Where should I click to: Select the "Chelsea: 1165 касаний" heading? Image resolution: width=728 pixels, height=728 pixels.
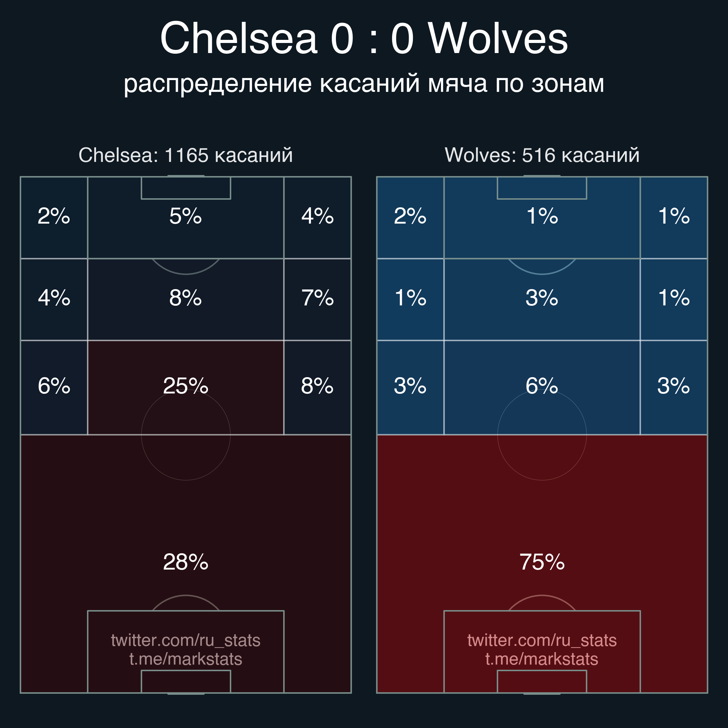(185, 155)
